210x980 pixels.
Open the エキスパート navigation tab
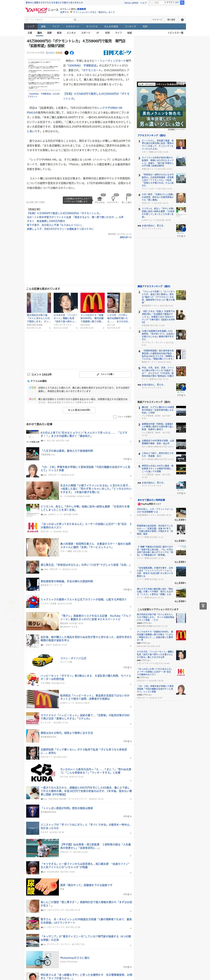click(x=72, y=27)
